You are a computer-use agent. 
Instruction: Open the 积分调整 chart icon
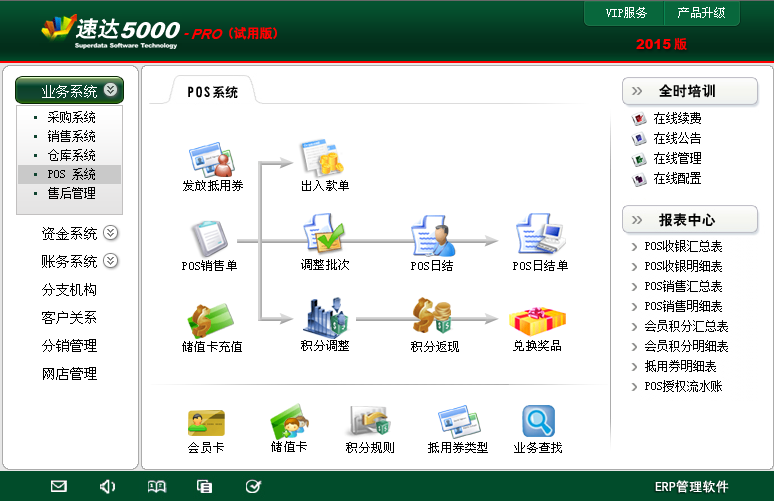[x=324, y=316]
